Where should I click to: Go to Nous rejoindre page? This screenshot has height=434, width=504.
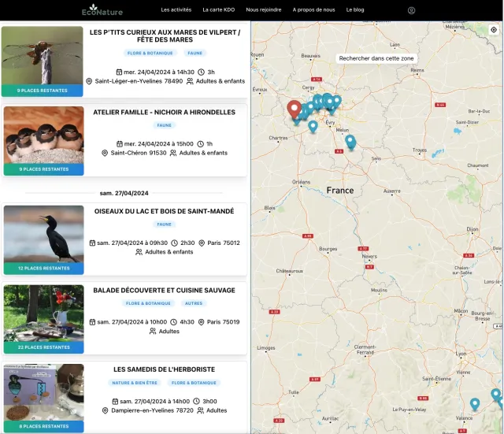tap(262, 10)
